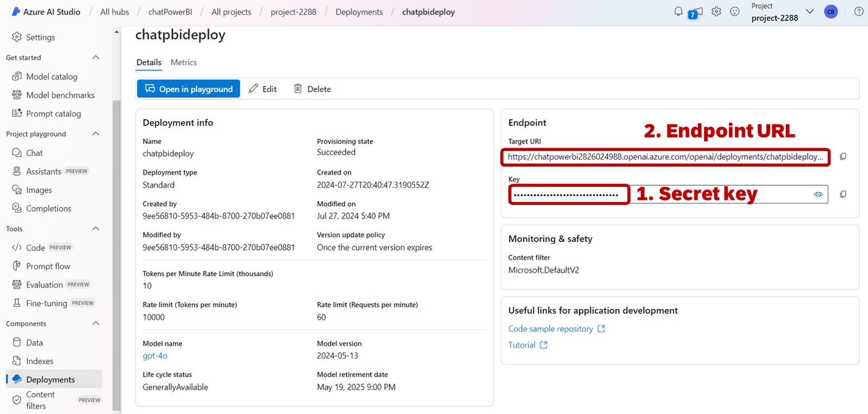Screen dimensions: 868x414
Task: Click Model version value 2024-05-13
Action: coord(337,356)
